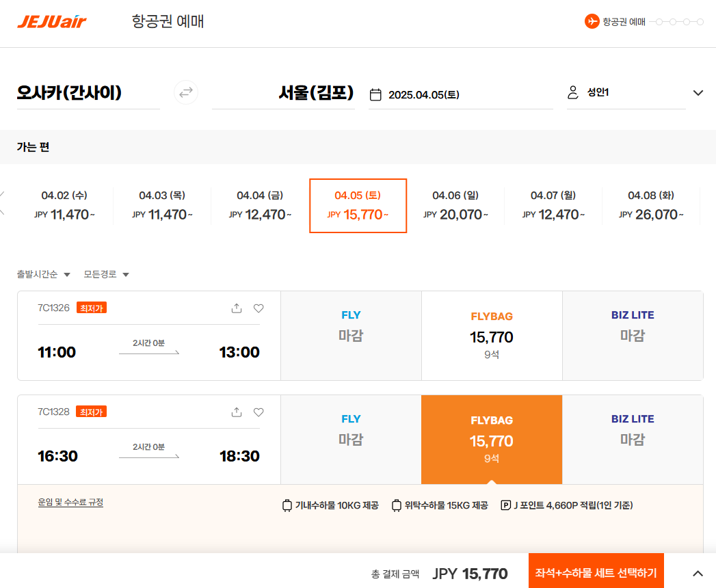Image resolution: width=716 pixels, height=588 pixels.
Task: Open the 모든경로 route filter dropdown
Action: point(107,274)
